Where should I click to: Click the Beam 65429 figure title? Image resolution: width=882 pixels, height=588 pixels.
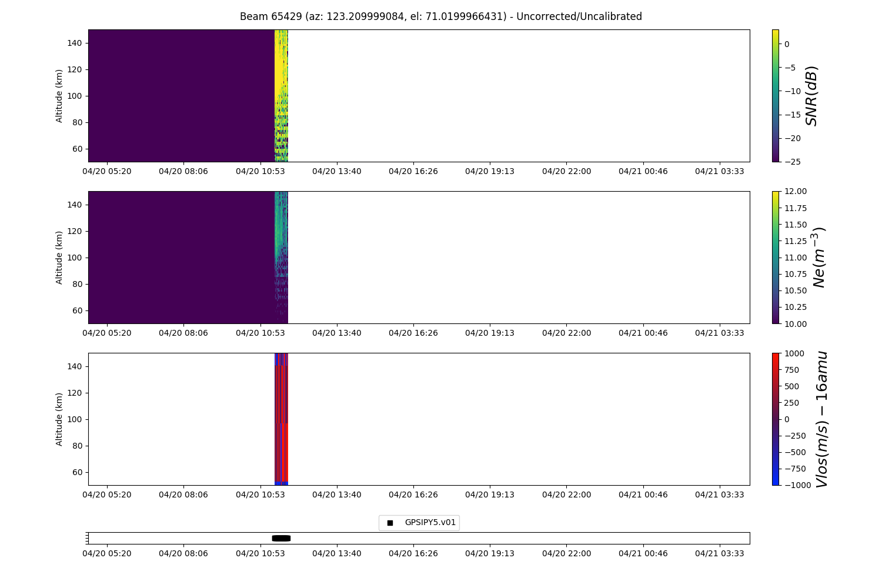pyautogui.click(x=440, y=16)
